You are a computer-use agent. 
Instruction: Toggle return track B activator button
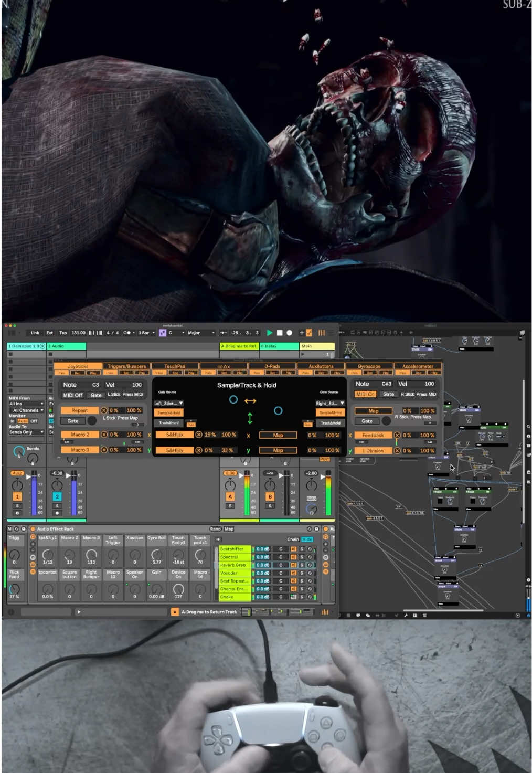coord(270,496)
